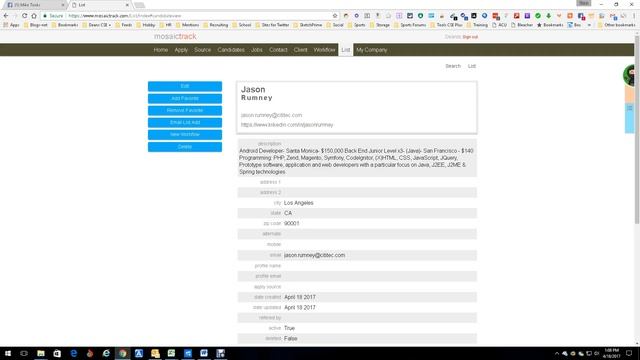Image resolution: width=640 pixels, height=360 pixels.
Task: Open the Task View icon in the taskbar
Action: click(x=24, y=353)
